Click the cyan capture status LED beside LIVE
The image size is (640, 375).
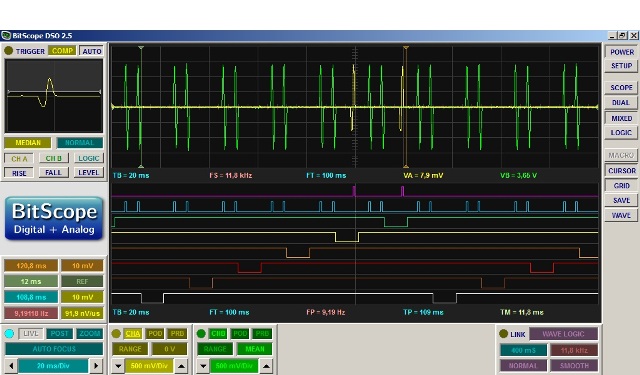pyautogui.click(x=9, y=334)
